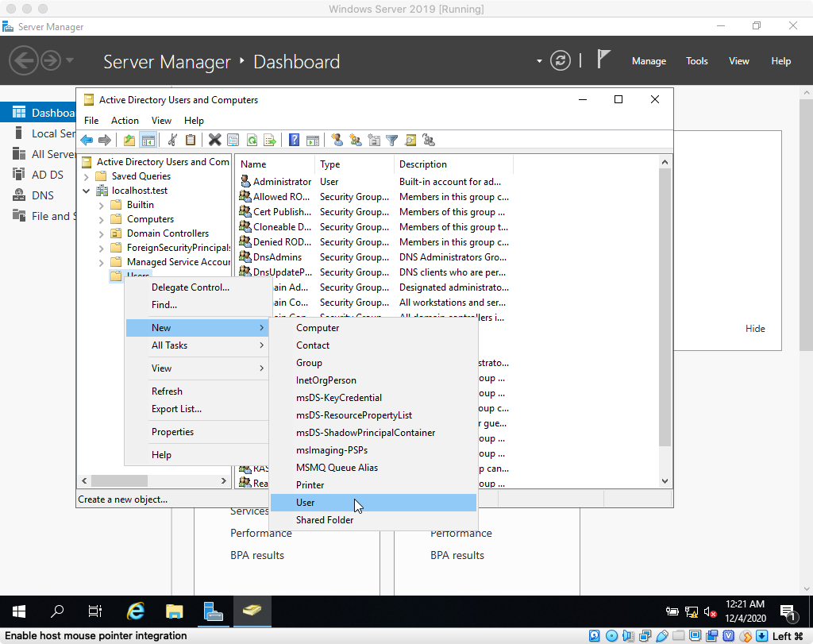Click the Refresh toolbar icon in ADUC
The image size is (813, 644).
[x=252, y=140]
